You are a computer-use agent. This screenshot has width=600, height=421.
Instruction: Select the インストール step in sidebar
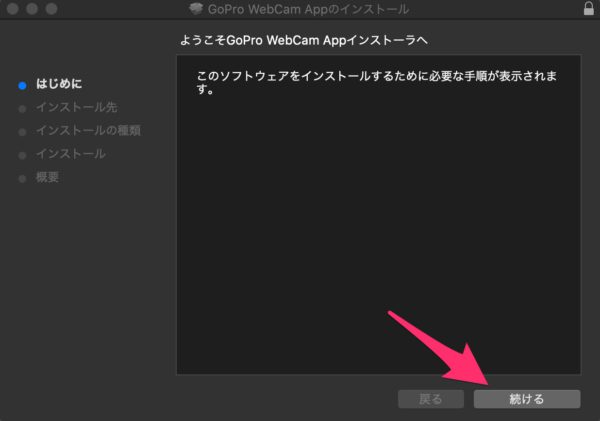pos(71,154)
